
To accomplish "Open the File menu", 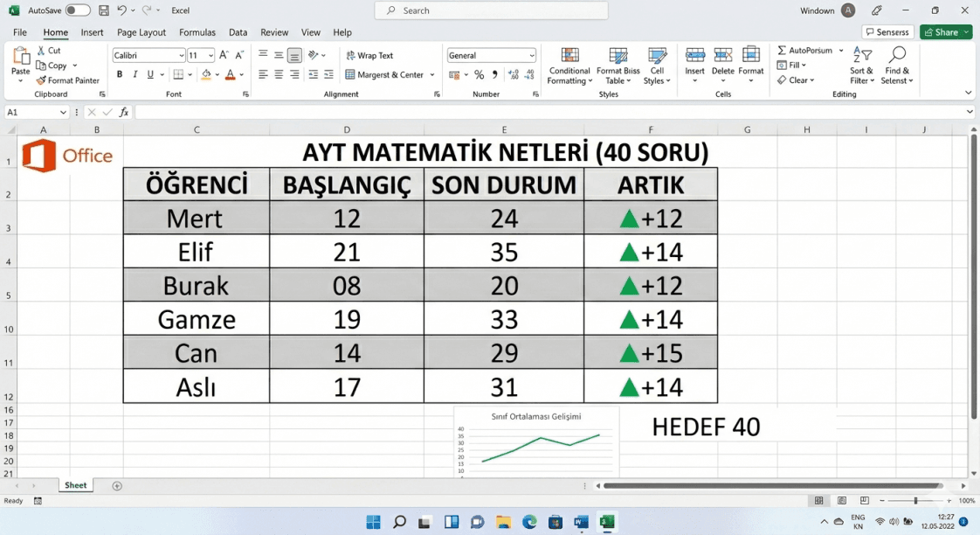I will click(20, 32).
